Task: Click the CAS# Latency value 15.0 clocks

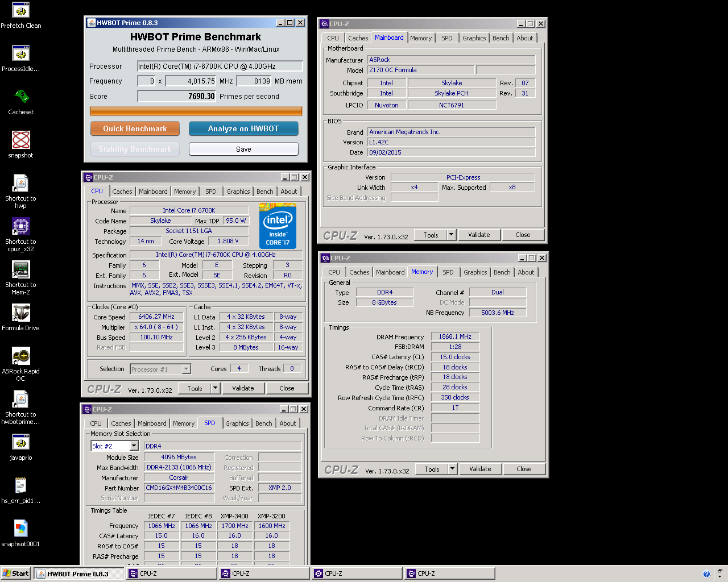Action: [455, 357]
